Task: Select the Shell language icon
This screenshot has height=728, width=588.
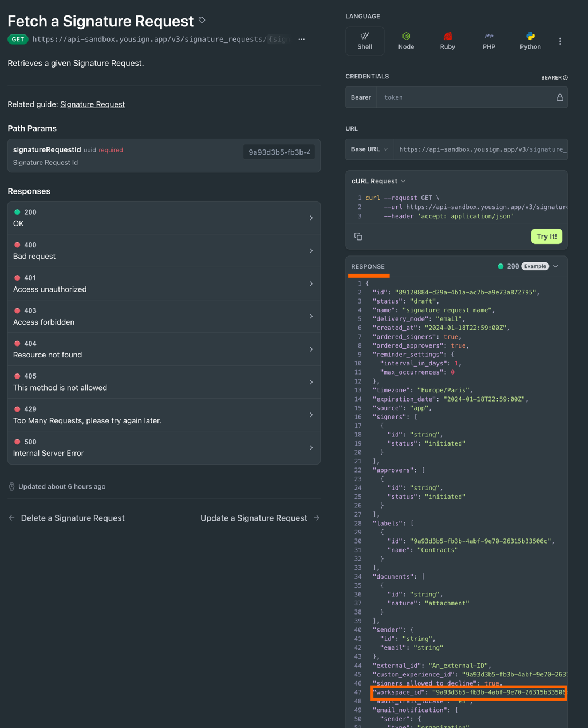Action: coord(365,37)
